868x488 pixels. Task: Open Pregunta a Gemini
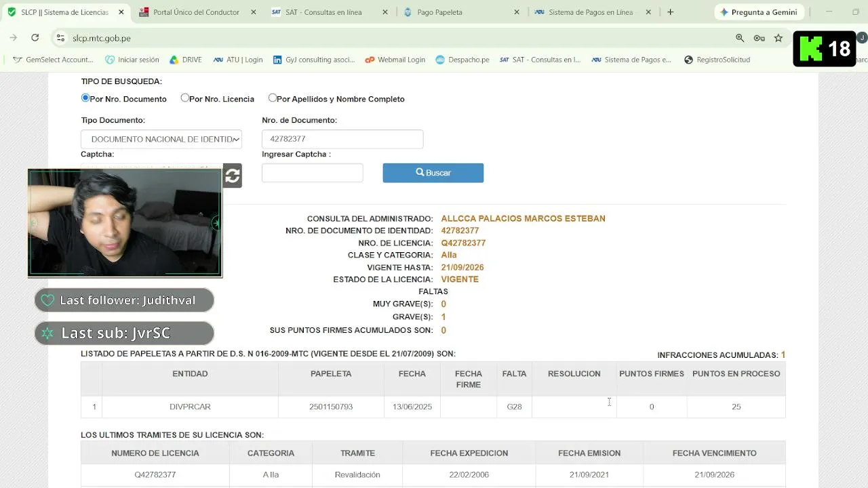758,12
